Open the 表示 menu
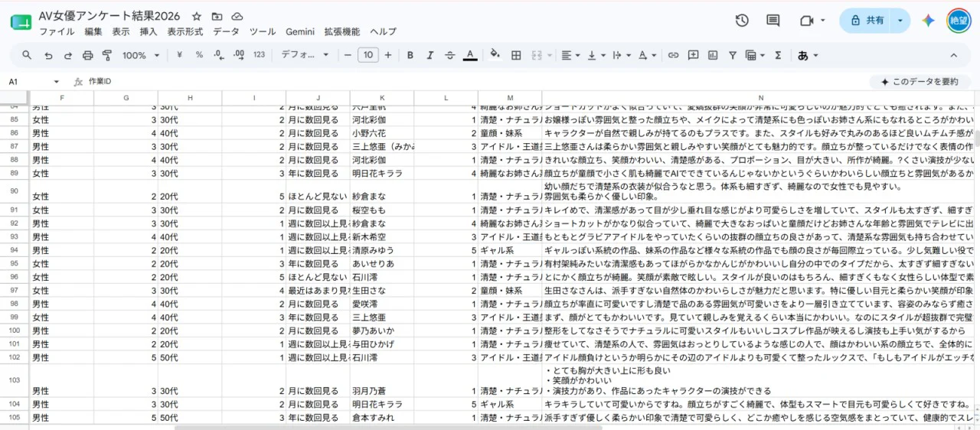 pos(121,32)
